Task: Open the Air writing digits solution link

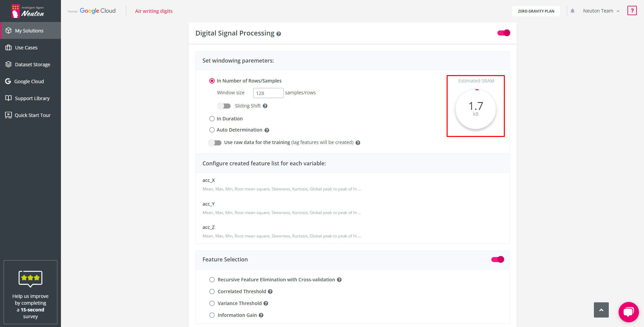Action: pyautogui.click(x=154, y=11)
